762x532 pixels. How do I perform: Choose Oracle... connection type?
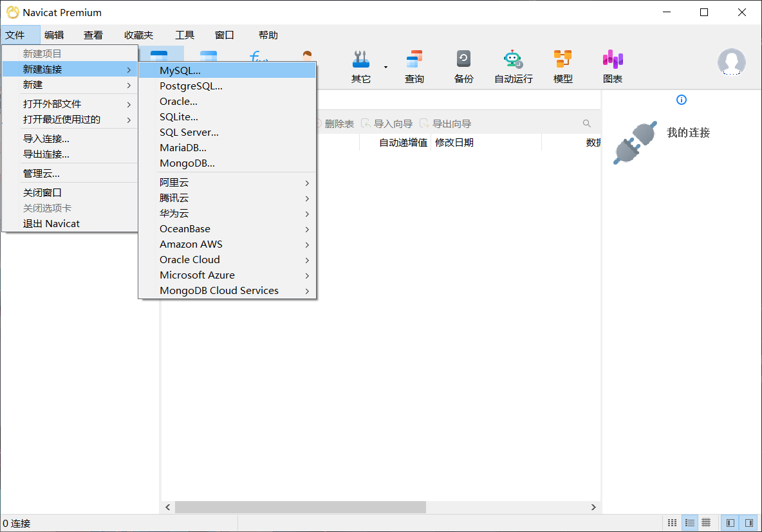(x=227, y=102)
